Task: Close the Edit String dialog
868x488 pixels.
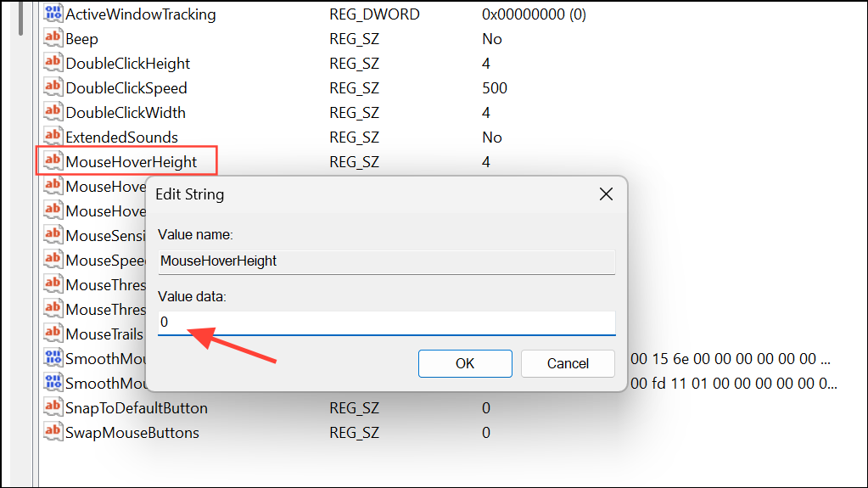Action: point(606,194)
